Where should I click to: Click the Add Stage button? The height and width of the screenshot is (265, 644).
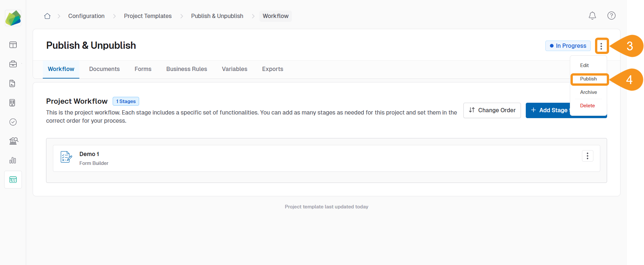coord(549,110)
